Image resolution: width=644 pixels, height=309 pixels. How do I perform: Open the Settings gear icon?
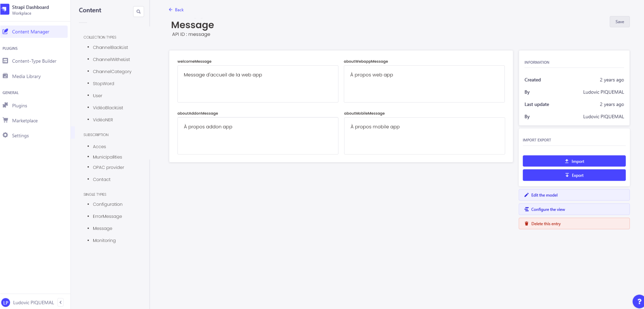5,135
